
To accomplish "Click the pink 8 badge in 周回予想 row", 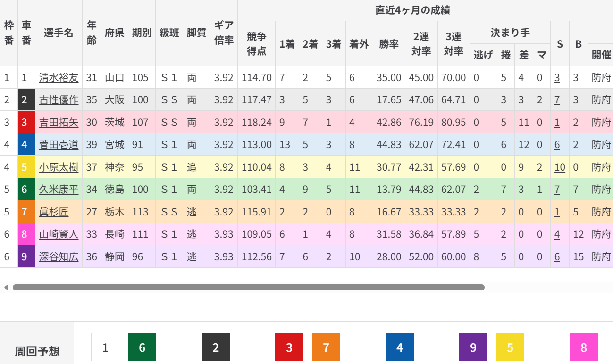I will [x=584, y=347].
